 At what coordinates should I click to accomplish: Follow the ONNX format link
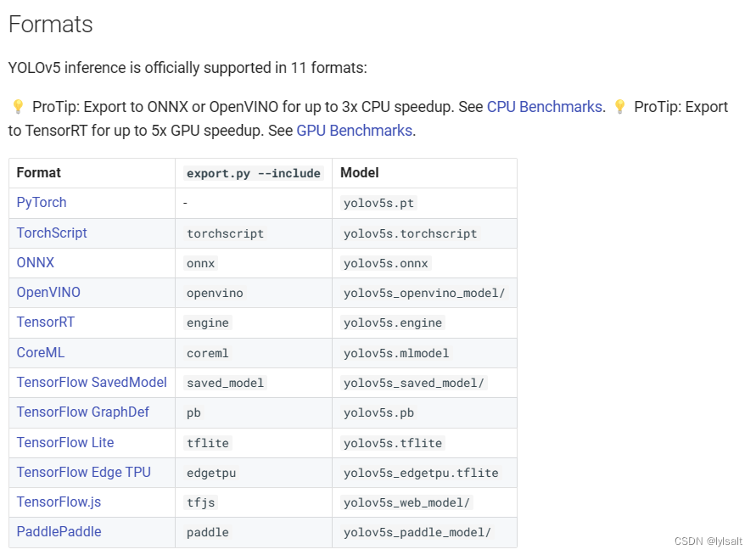(x=36, y=263)
